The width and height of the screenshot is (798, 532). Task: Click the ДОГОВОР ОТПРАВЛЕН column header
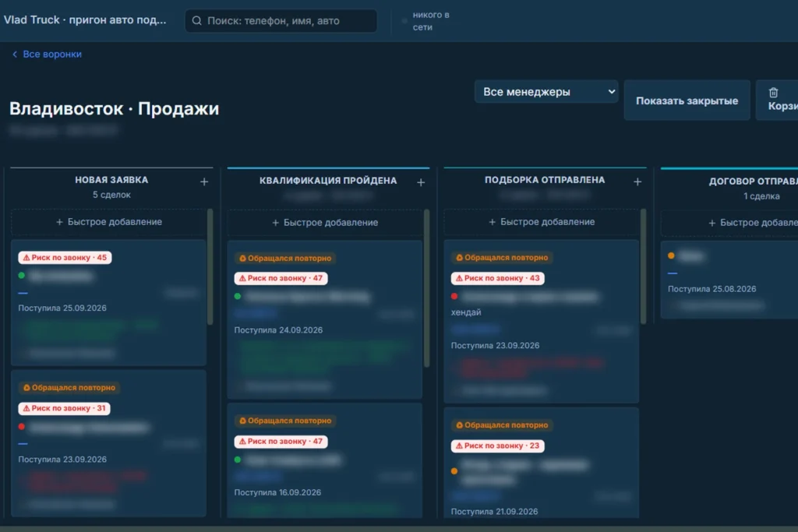754,181
